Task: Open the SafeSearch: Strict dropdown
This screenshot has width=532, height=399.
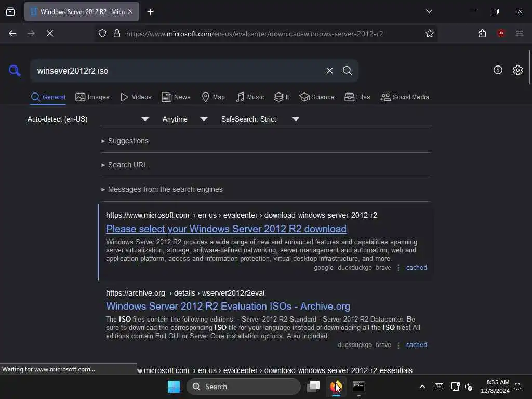Action: pos(260,119)
